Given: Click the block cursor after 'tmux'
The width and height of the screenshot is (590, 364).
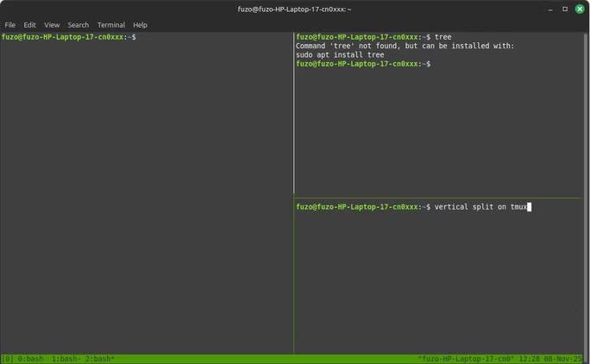Looking at the screenshot, I should (x=529, y=207).
